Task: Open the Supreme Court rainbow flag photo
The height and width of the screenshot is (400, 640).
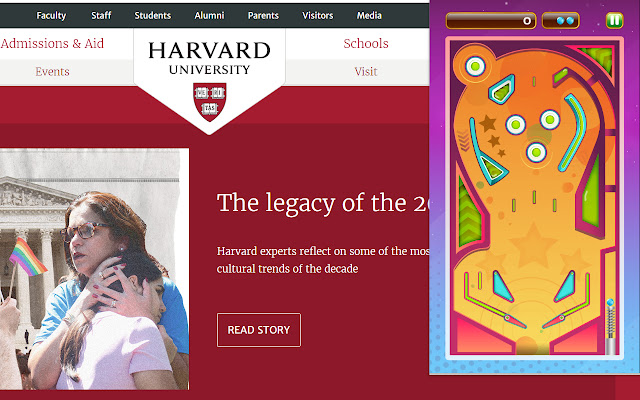Action: (94, 269)
